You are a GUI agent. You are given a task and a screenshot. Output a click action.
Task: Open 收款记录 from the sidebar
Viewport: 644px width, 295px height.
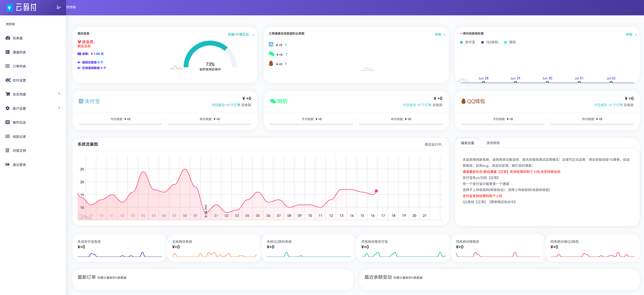tap(33, 136)
